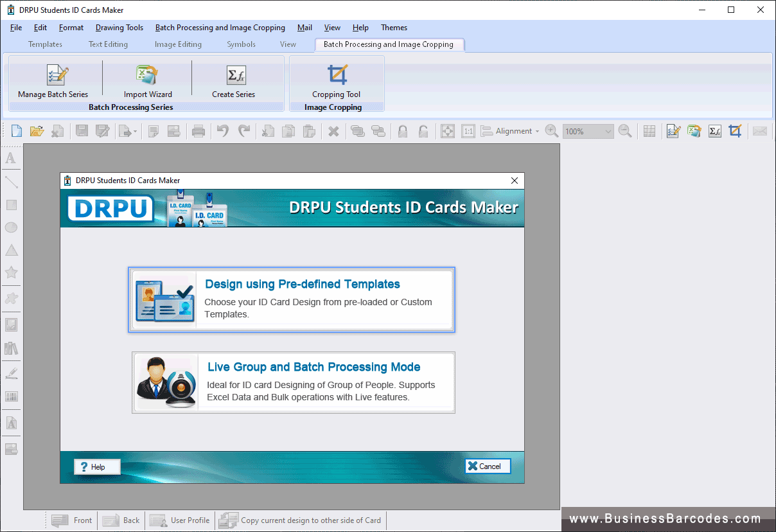
Task: Create a new document from toolbar
Action: [x=17, y=131]
